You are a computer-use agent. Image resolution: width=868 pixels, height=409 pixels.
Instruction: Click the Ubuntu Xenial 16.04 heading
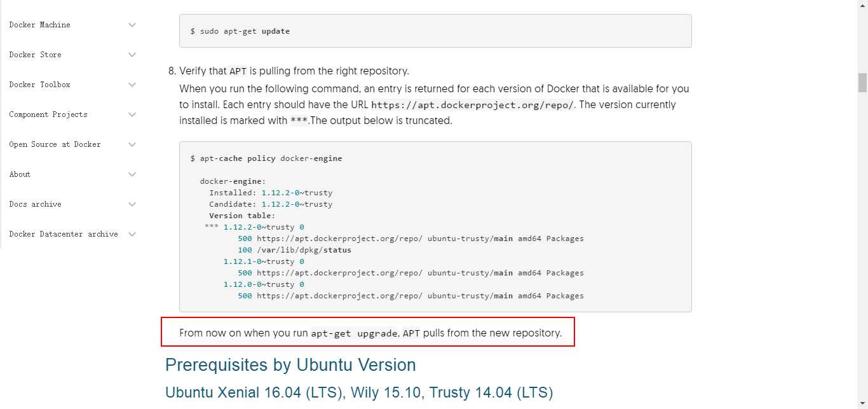(359, 392)
